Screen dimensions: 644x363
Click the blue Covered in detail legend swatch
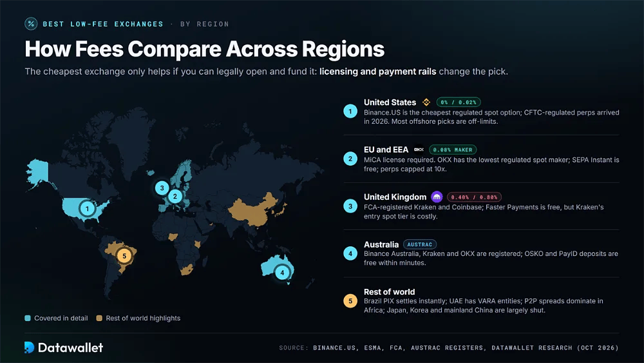point(28,319)
